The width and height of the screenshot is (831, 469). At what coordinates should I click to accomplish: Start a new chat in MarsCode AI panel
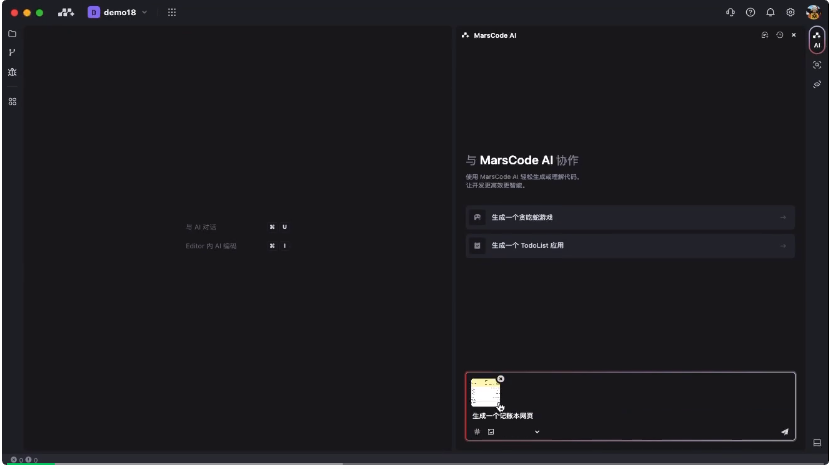(x=765, y=35)
